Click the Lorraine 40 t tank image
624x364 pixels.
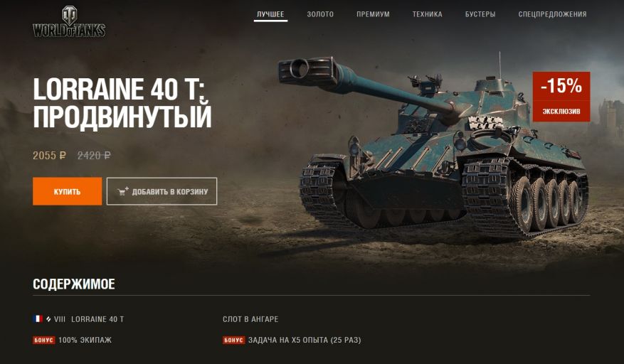[434, 147]
